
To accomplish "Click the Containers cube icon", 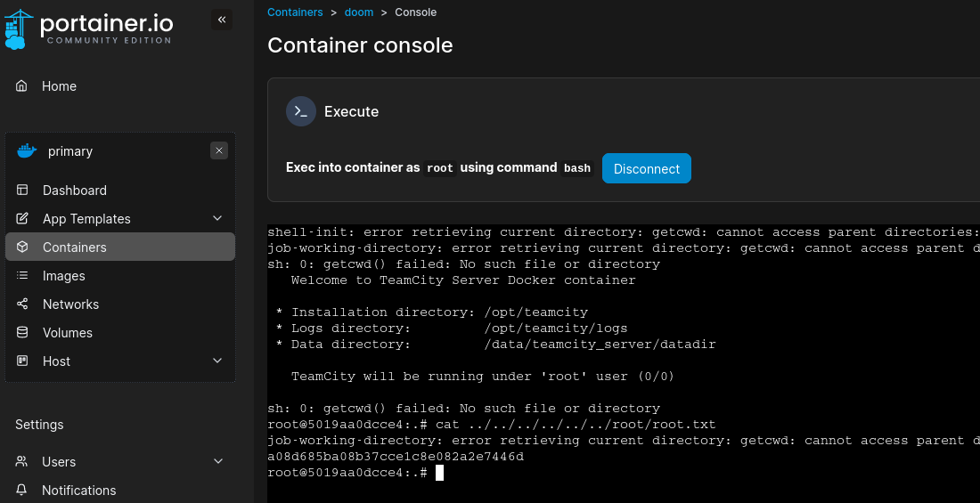I will (x=23, y=247).
